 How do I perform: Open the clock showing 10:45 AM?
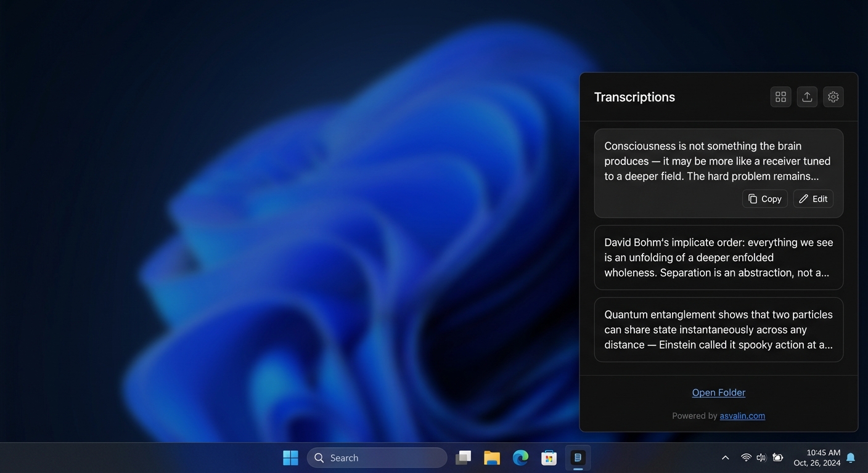tap(817, 458)
